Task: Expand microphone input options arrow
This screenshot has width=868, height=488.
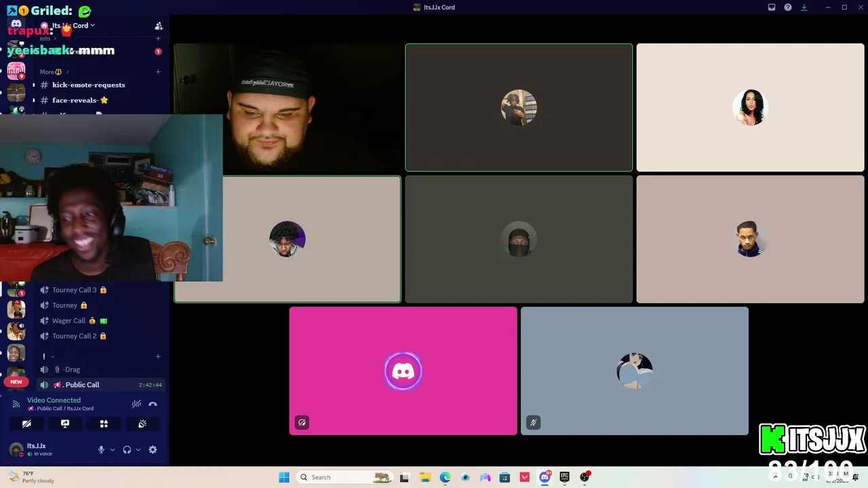Action: 112,449
